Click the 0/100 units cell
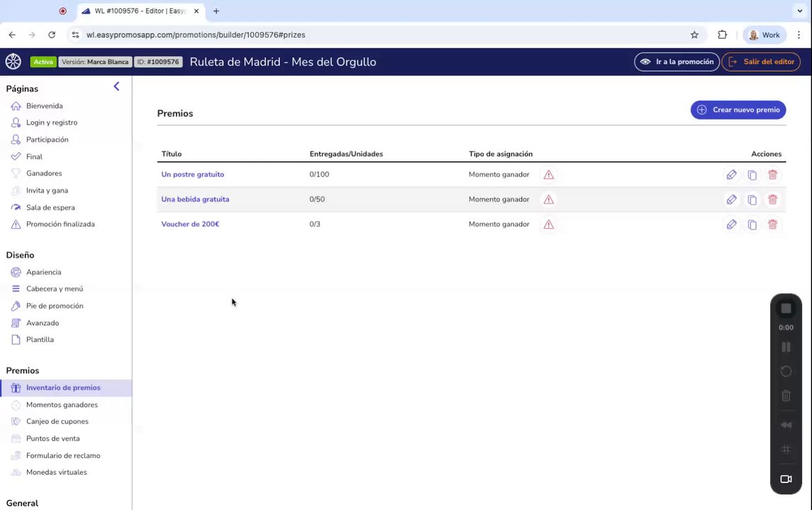Image resolution: width=812 pixels, height=510 pixels. 319,174
